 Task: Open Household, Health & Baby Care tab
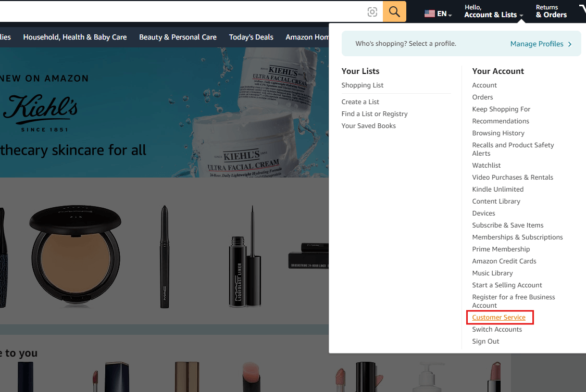click(74, 37)
